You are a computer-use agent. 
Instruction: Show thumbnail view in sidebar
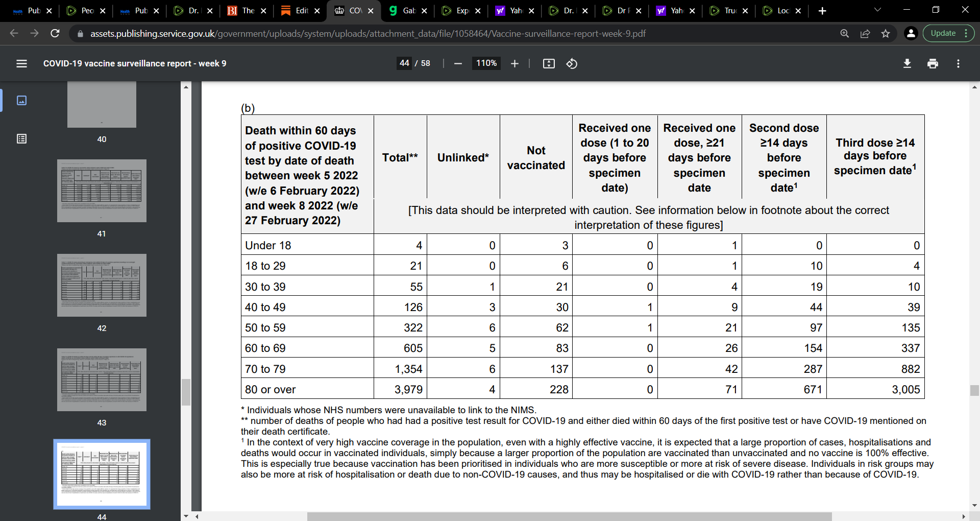(x=21, y=100)
